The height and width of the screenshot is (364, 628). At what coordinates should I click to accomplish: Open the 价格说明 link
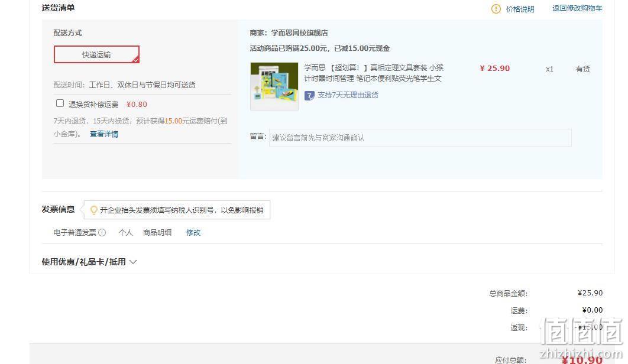tap(520, 9)
